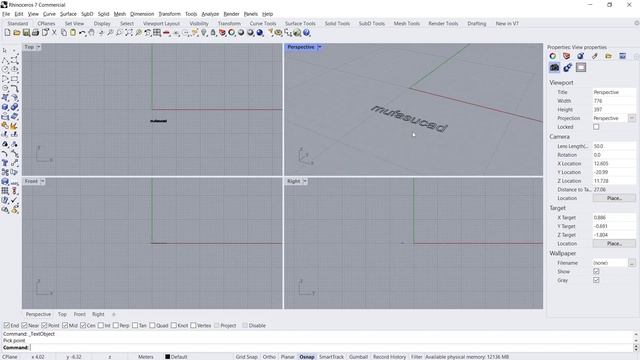Viewport: 640px width, 360px height.
Task: Click the red texture mapping properties icon
Action: coord(567,56)
